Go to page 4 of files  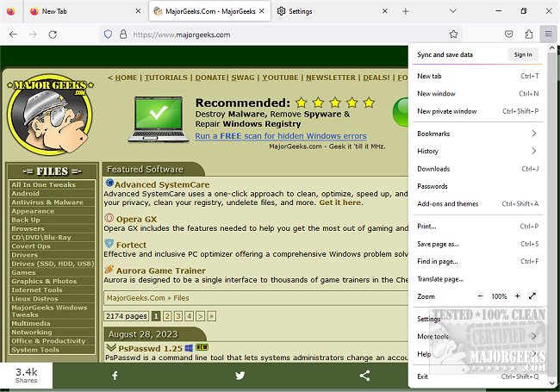[x=189, y=316]
